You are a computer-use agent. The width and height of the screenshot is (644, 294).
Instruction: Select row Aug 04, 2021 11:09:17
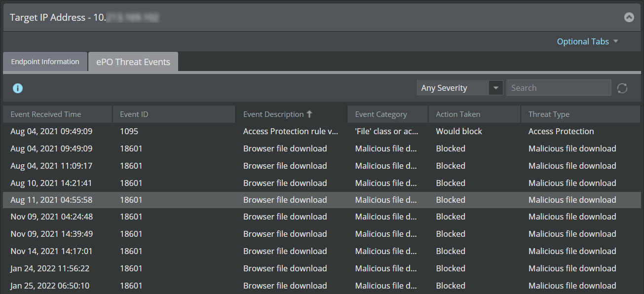pos(322,166)
